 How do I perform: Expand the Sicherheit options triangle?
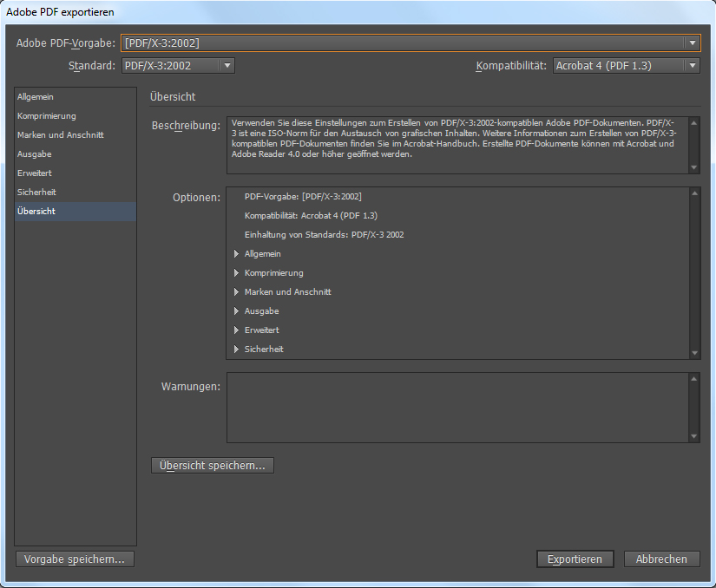[x=236, y=350]
